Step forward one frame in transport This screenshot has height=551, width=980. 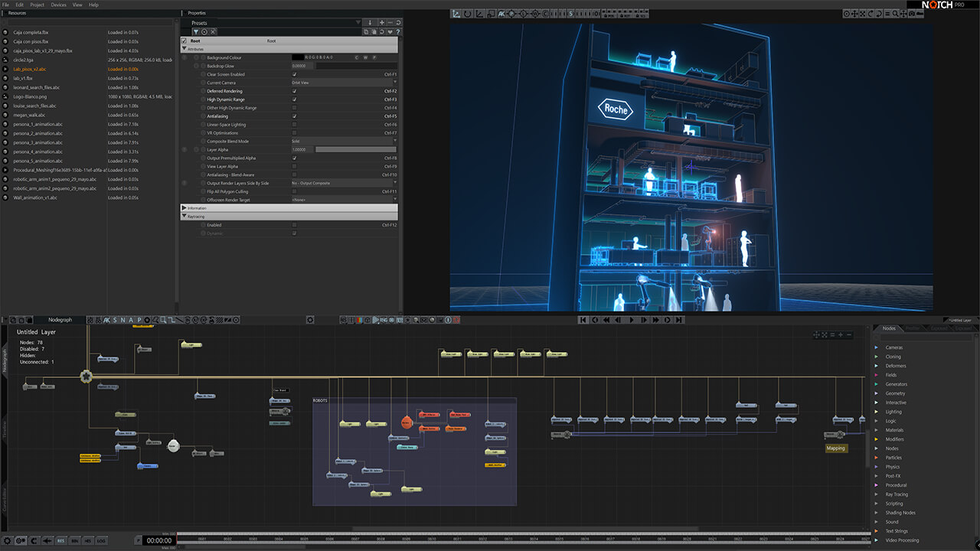coord(644,320)
